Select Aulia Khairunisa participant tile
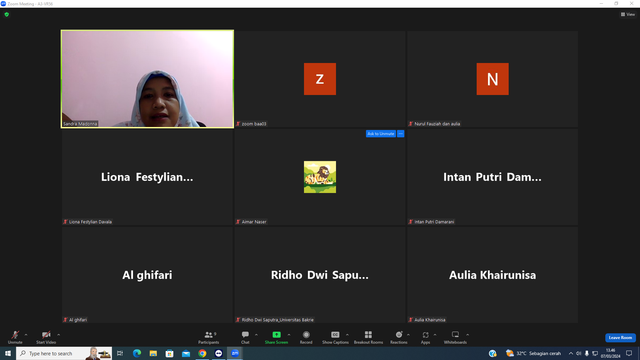Viewport: 640px width, 360px height. [492, 275]
